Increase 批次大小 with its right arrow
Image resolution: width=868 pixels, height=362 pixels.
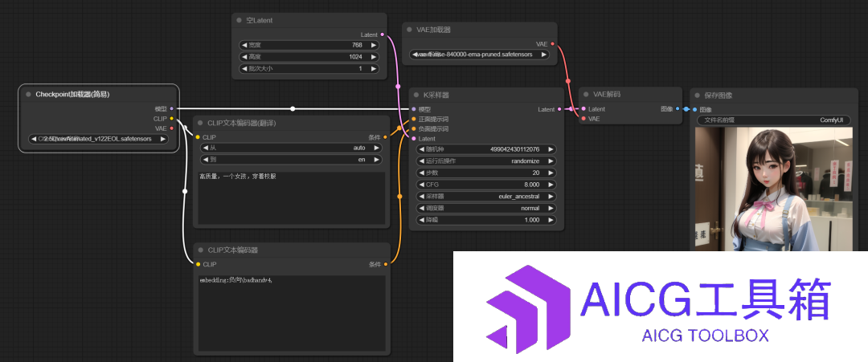pos(374,69)
